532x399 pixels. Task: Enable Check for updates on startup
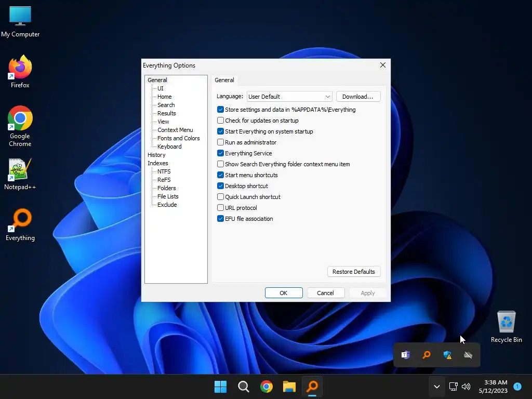tap(220, 121)
